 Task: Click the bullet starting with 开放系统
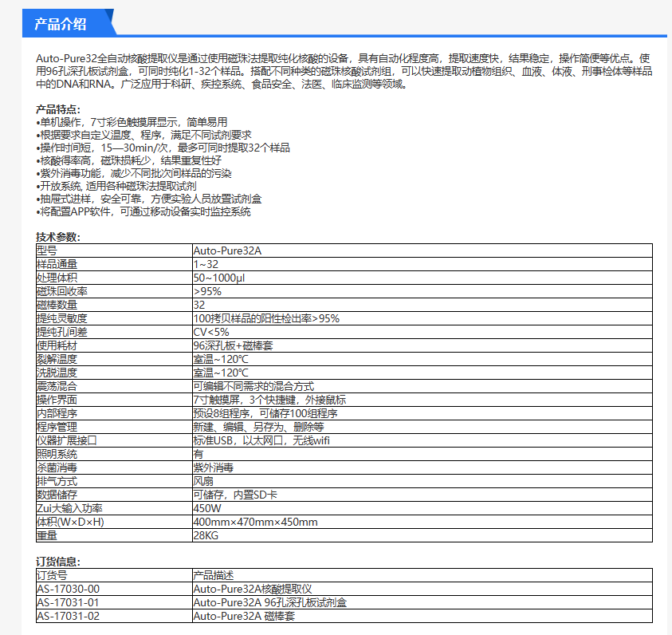[116, 186]
